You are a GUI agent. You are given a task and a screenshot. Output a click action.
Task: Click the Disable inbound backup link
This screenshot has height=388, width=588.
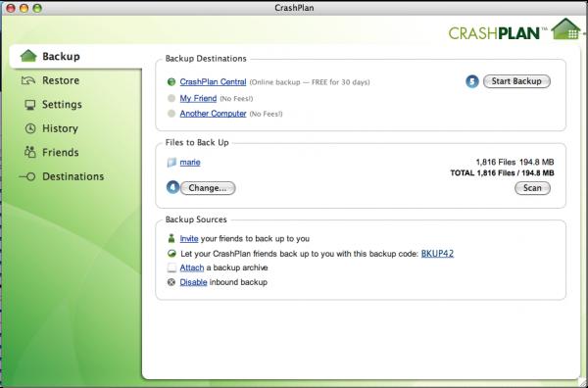(193, 282)
